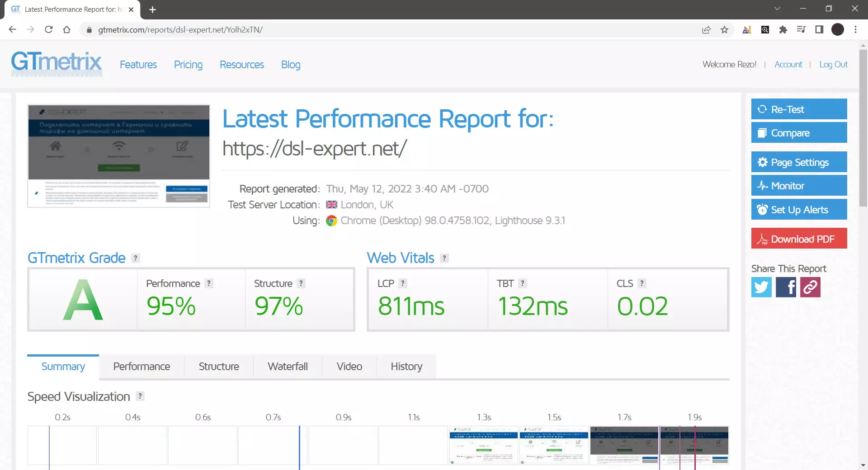Switch to the Performance tab
Viewport: 868px width, 470px height.
[x=142, y=367]
